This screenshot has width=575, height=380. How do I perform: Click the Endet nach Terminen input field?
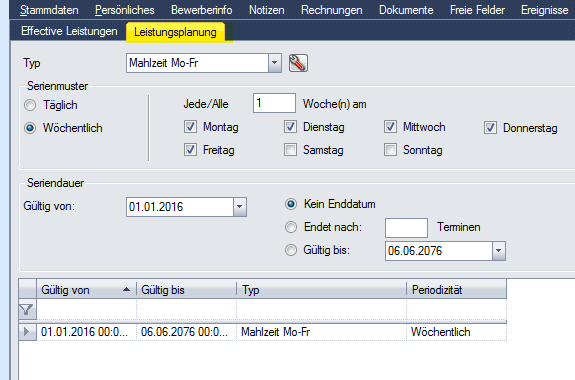point(406,228)
